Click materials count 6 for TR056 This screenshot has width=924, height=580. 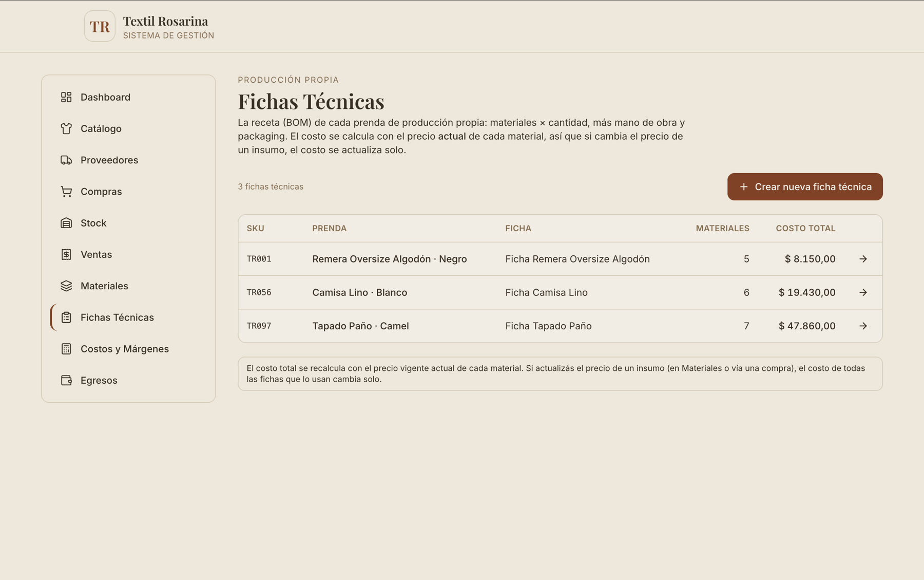(746, 292)
